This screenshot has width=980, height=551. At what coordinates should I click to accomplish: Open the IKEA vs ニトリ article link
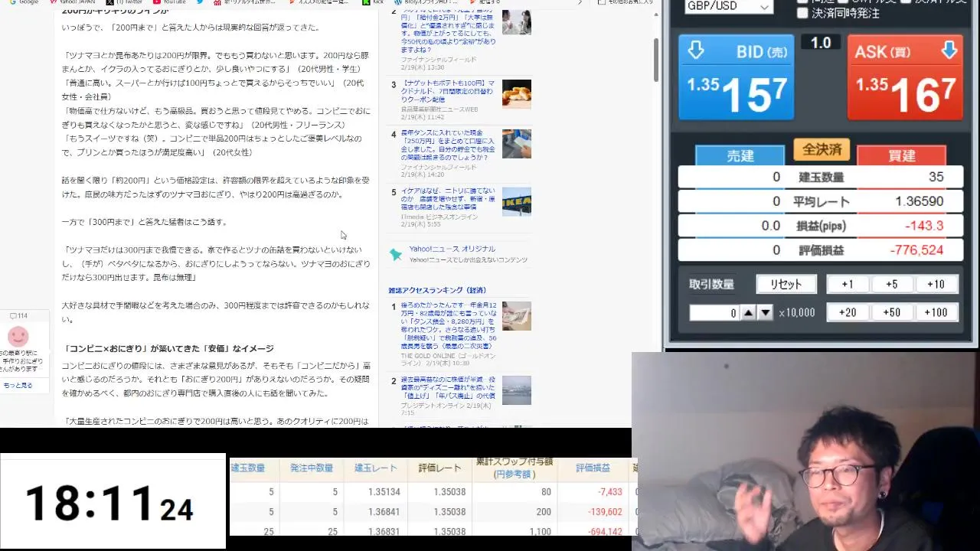448,199
